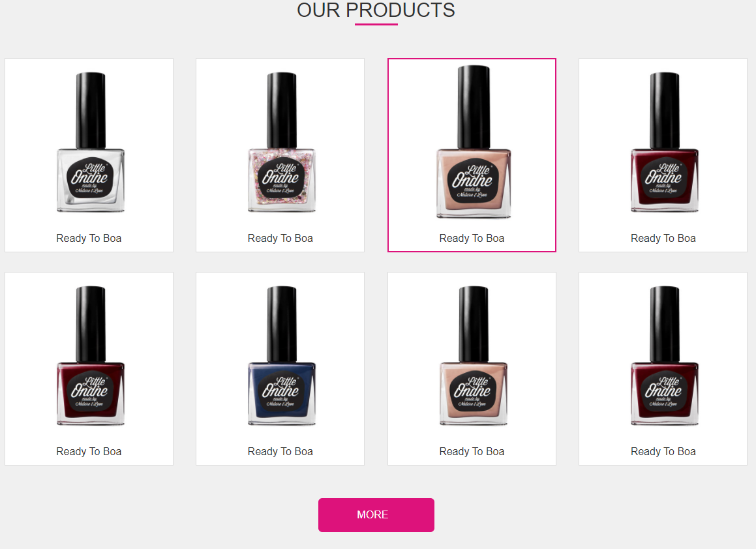The width and height of the screenshot is (756, 549).
Task: Open the white nail polish product image
Action: click(90, 142)
